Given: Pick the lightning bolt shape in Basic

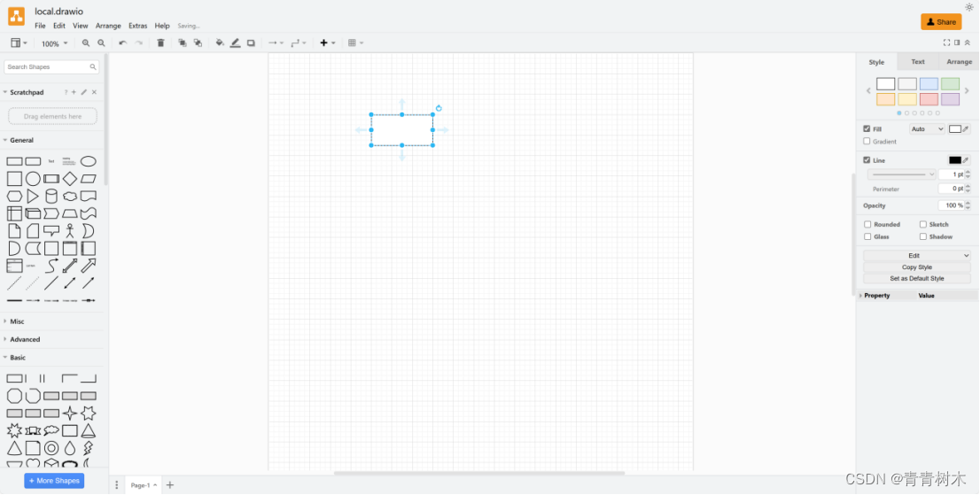Looking at the screenshot, I should (88, 448).
